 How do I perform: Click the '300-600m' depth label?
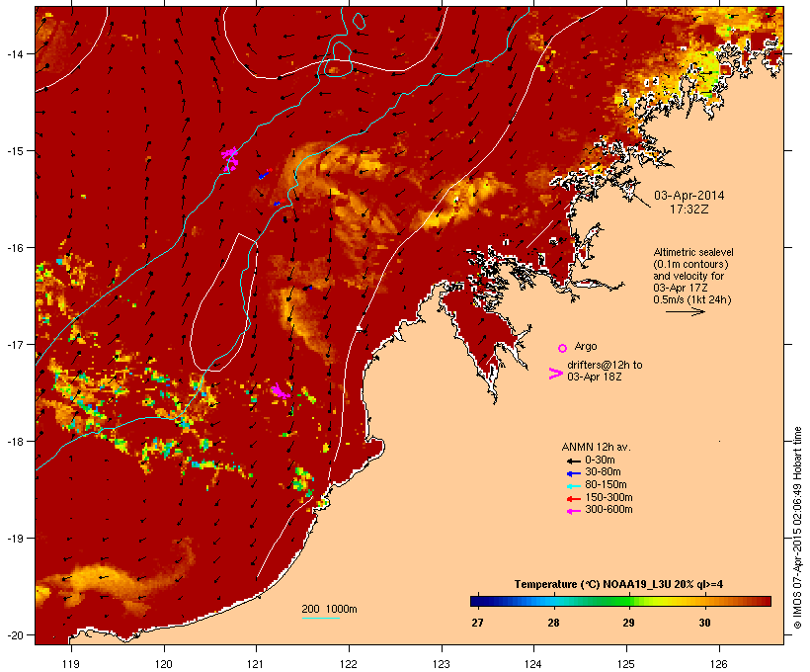tap(608, 510)
